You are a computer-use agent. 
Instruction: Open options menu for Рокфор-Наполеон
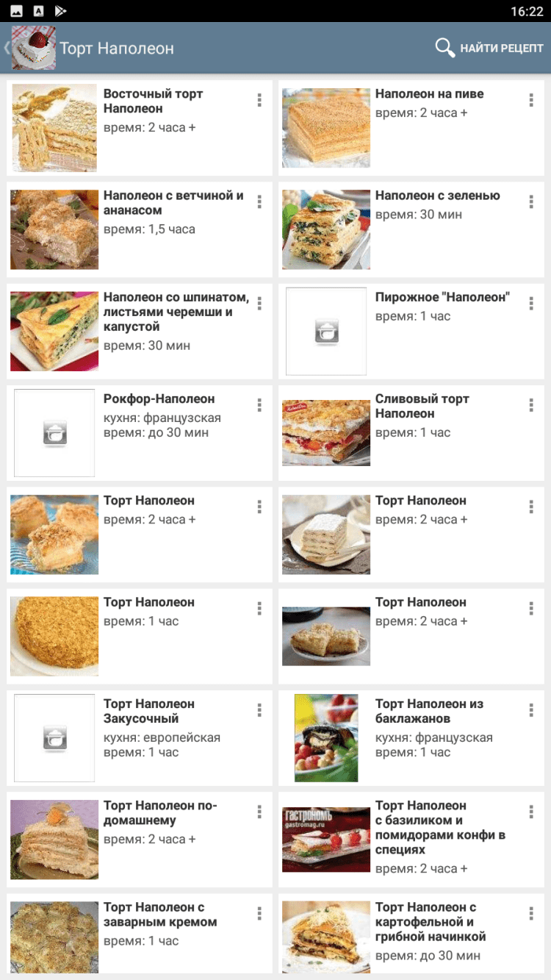[x=259, y=405]
